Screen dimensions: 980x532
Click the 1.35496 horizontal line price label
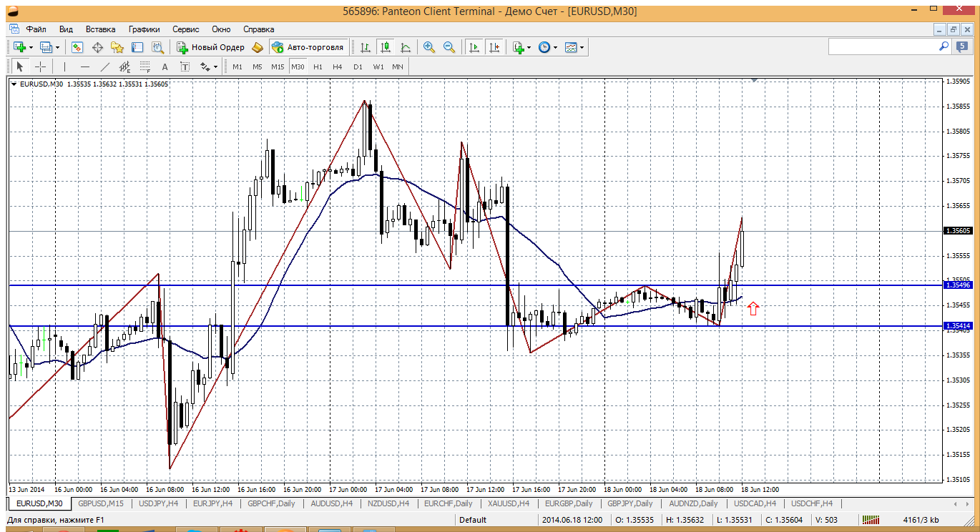pyautogui.click(x=958, y=285)
